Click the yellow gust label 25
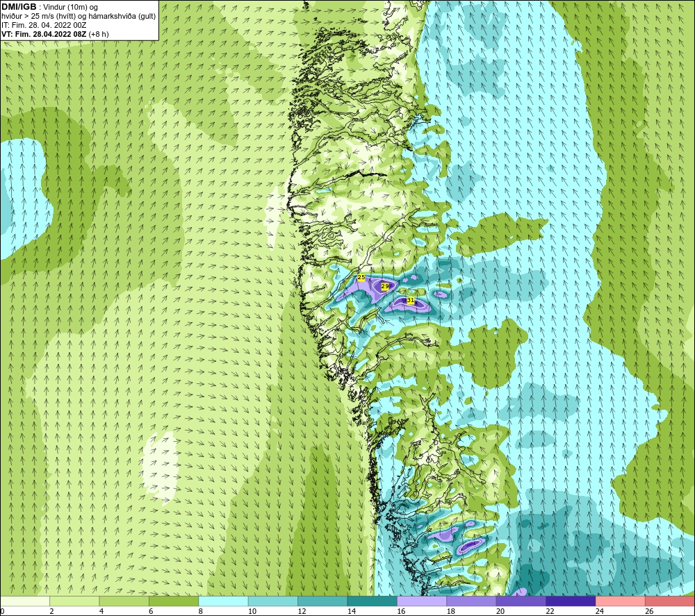Image resolution: width=695 pixels, height=616 pixels. point(361,277)
